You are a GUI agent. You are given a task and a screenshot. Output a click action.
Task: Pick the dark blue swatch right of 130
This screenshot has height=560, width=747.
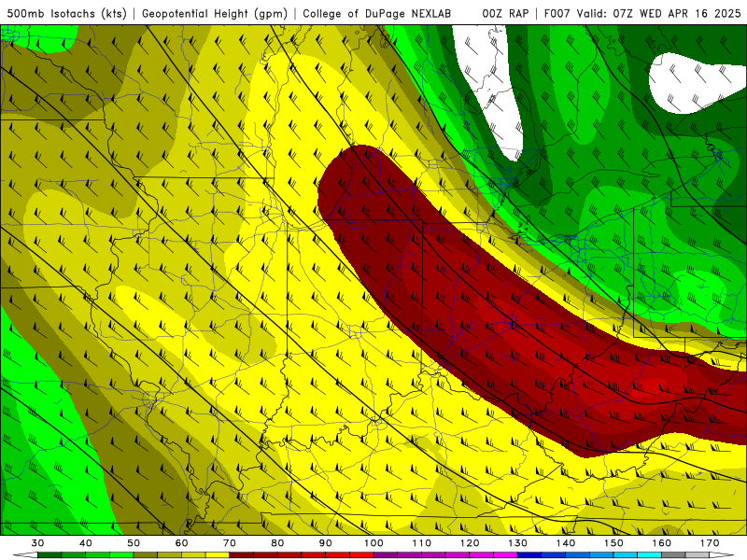(x=529, y=555)
